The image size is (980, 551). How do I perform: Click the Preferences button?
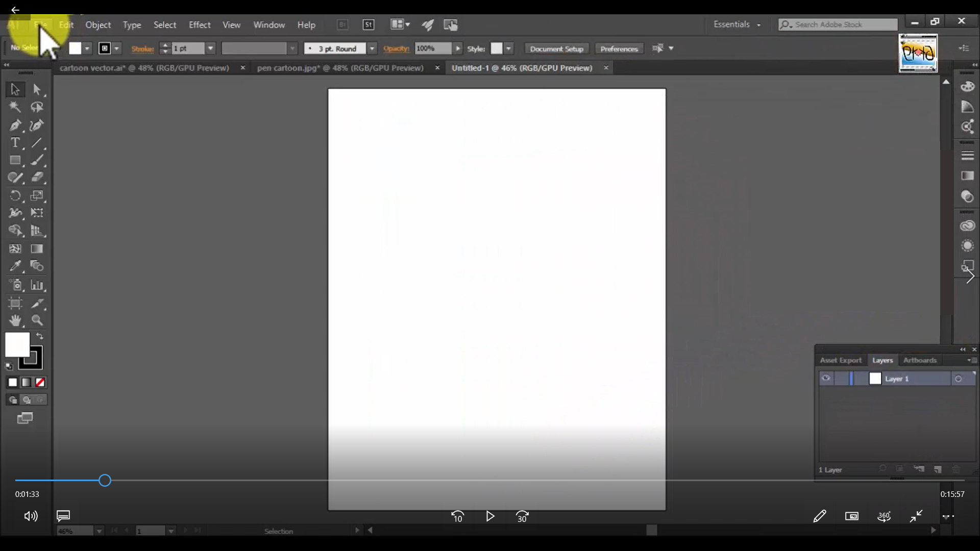(619, 48)
